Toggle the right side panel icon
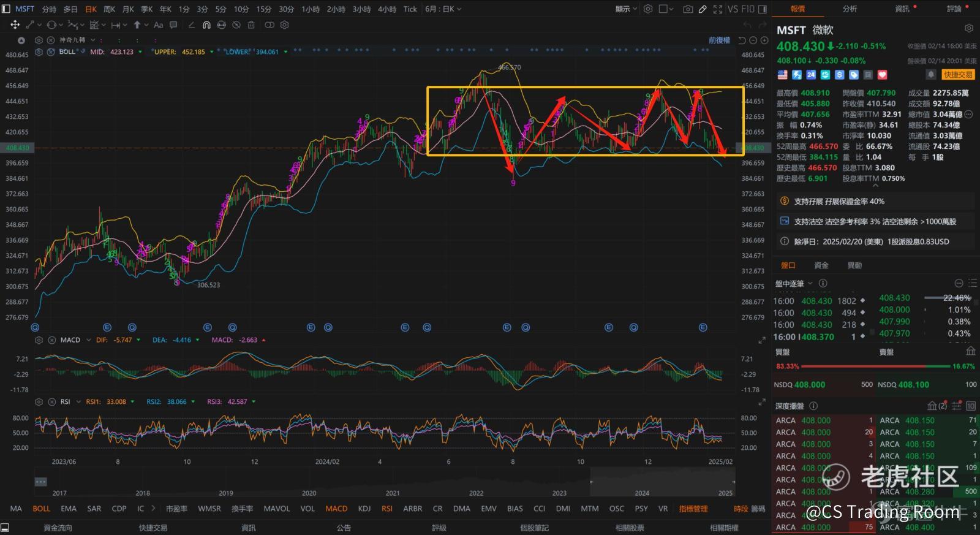 (x=763, y=9)
